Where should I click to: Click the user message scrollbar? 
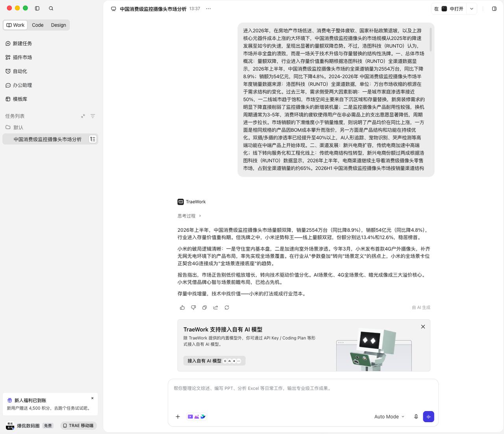[431, 39]
